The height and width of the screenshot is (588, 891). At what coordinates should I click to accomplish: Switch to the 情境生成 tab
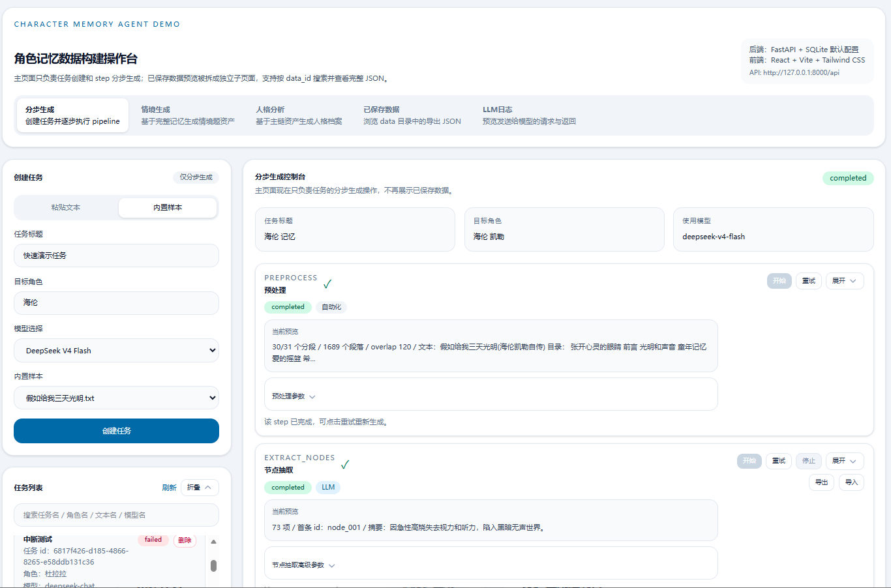click(188, 115)
